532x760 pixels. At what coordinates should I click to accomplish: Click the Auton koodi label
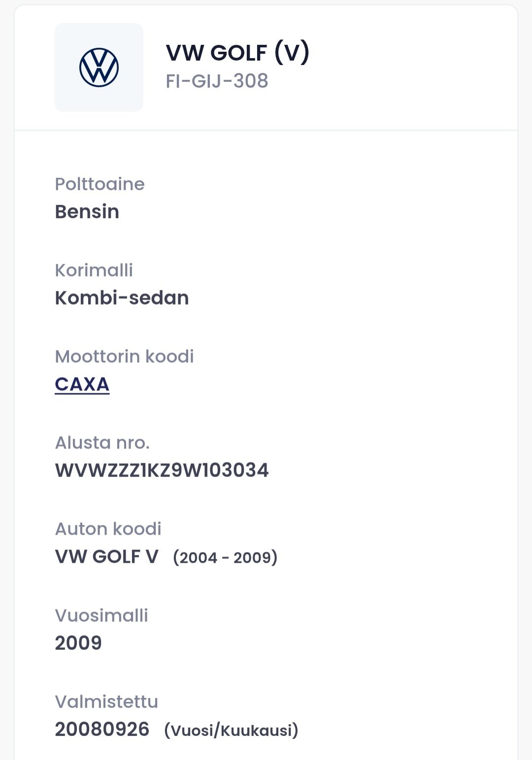108,529
